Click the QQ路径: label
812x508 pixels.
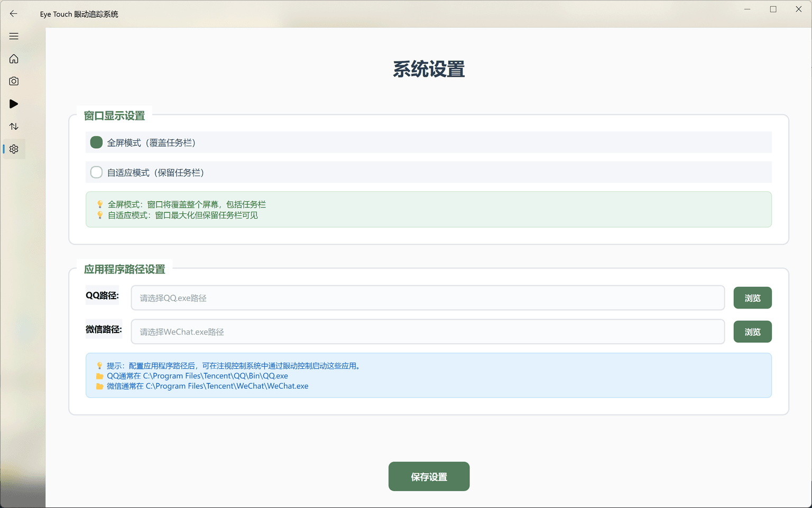click(x=103, y=295)
